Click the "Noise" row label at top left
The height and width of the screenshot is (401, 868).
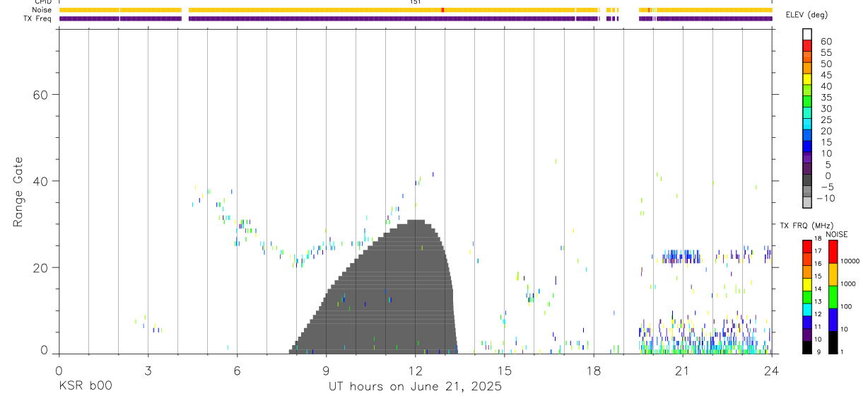point(43,11)
